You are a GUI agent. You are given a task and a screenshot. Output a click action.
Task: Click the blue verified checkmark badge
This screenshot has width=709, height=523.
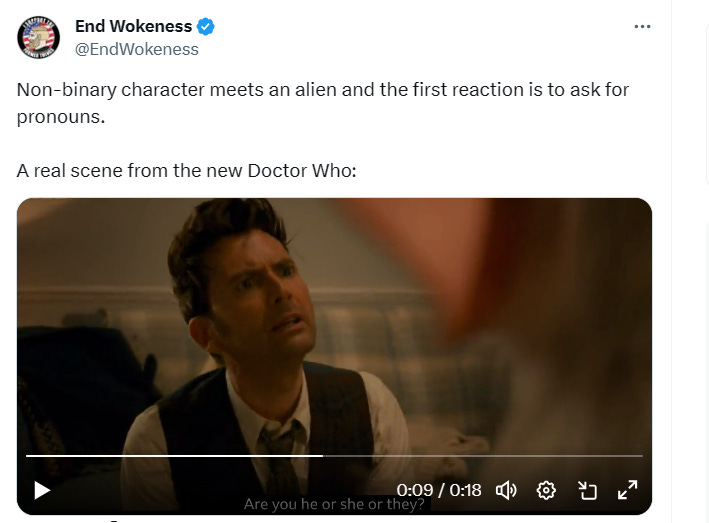206,27
